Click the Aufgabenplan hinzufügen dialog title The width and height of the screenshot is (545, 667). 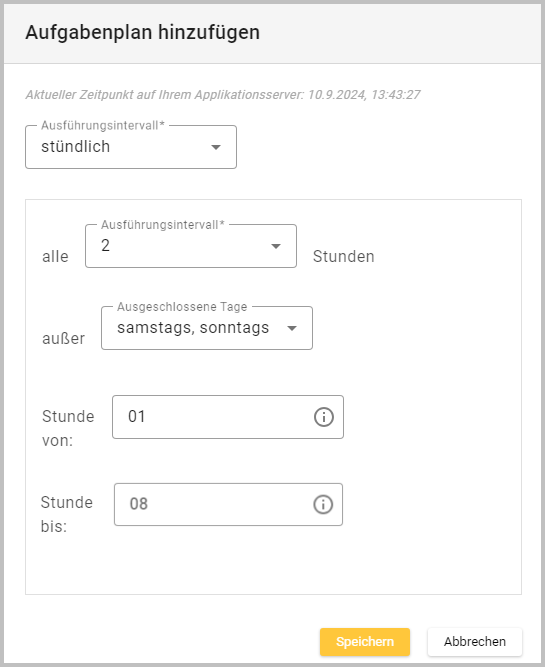pyautogui.click(x=143, y=33)
